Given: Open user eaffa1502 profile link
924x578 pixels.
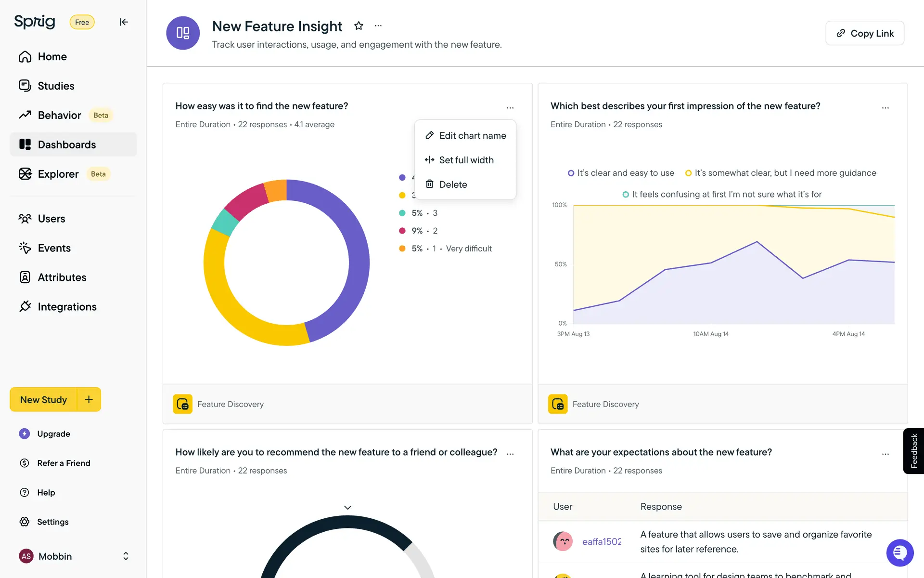Looking at the screenshot, I should [x=601, y=542].
